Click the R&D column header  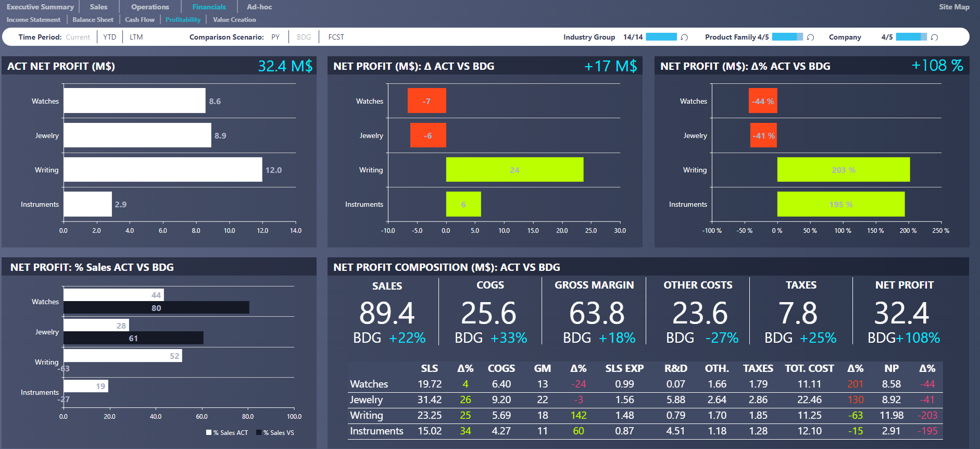point(676,368)
